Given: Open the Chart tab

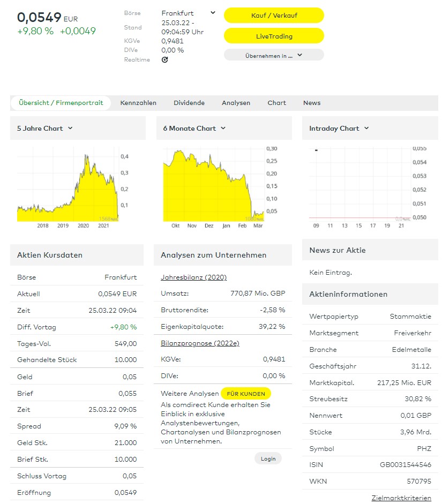Looking at the screenshot, I should pos(277,103).
